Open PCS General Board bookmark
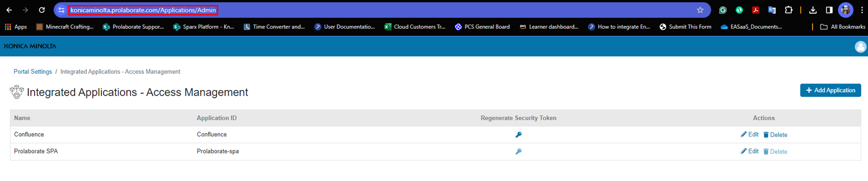This screenshot has width=868, height=181. pos(482,27)
